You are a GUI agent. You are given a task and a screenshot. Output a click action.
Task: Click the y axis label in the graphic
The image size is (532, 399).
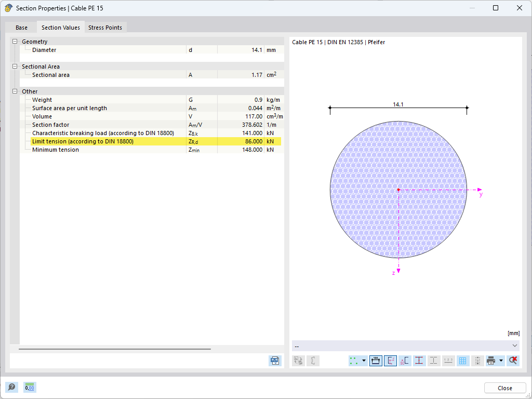click(x=481, y=194)
